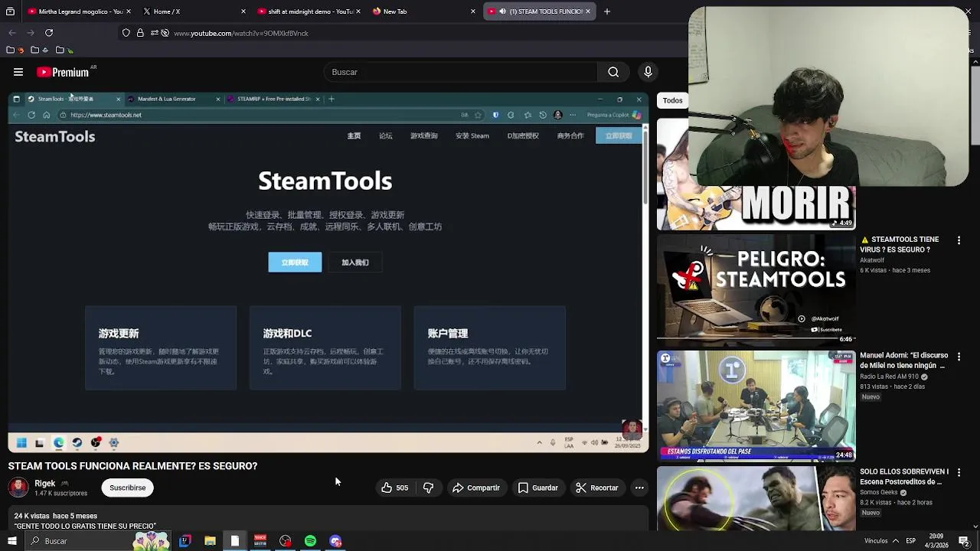The height and width of the screenshot is (551, 980).
Task: Go back in the browser
Action: (12, 33)
